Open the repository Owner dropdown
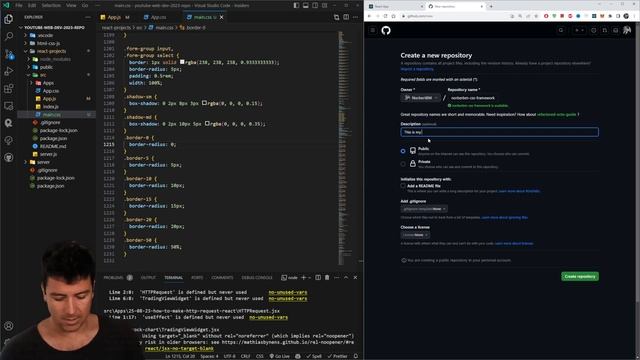 pyautogui.click(x=420, y=98)
